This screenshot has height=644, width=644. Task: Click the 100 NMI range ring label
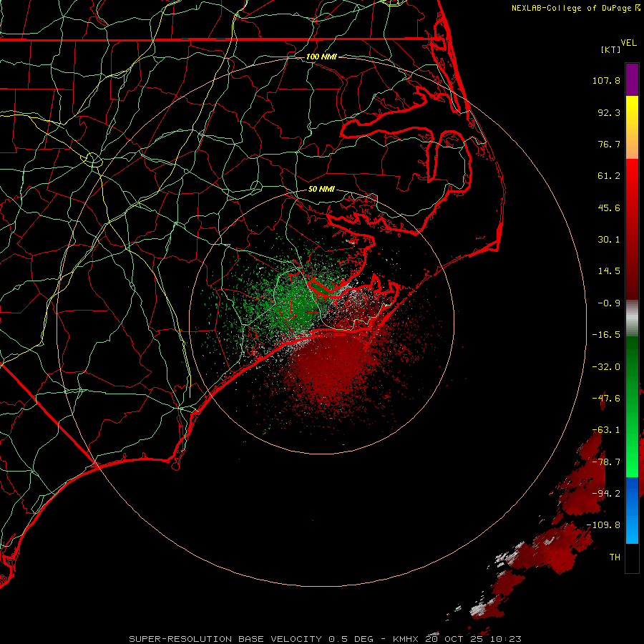321,57
